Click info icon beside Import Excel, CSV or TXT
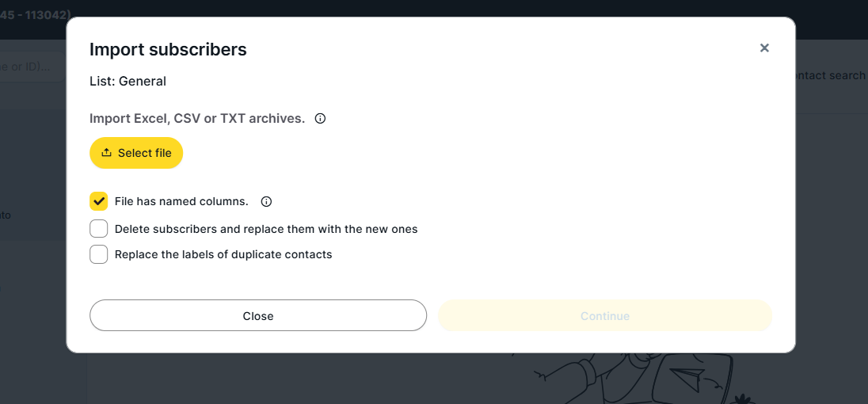 320,119
